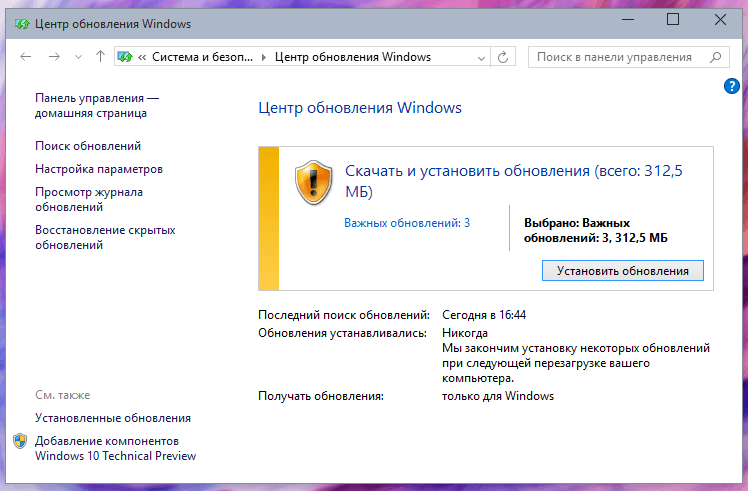Click the orange warning shield icon
Image resolution: width=748 pixels, height=491 pixels.
pyautogui.click(x=313, y=182)
